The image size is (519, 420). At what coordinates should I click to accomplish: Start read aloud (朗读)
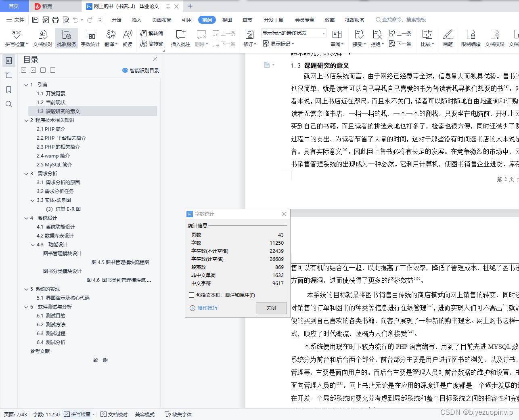click(x=128, y=38)
